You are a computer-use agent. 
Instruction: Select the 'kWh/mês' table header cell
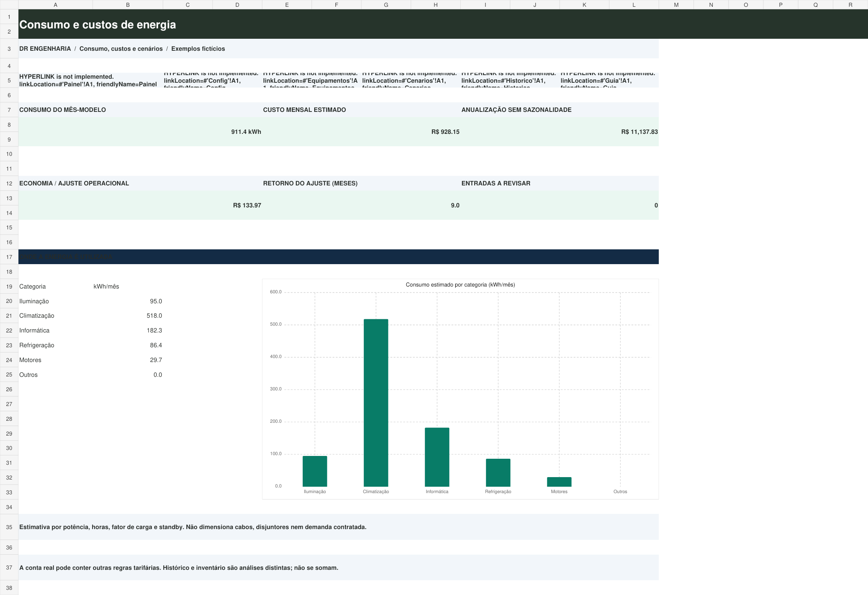point(128,287)
